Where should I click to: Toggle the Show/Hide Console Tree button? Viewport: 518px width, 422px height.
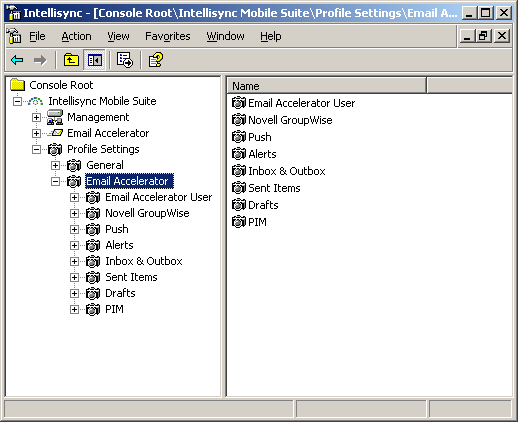[95, 60]
